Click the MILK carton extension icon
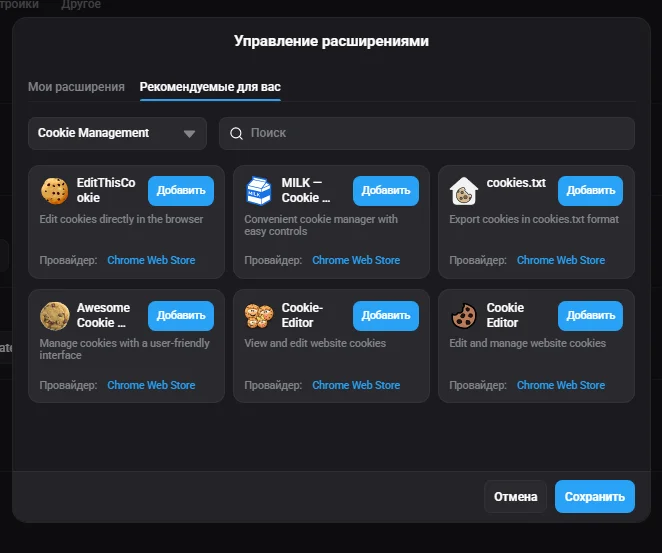 coord(259,191)
